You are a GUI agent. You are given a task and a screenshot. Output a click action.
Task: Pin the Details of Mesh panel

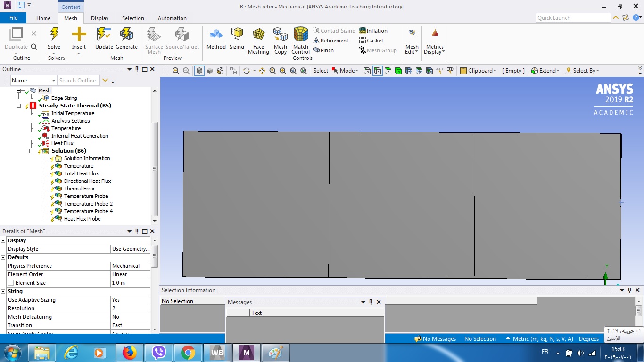[x=137, y=231]
